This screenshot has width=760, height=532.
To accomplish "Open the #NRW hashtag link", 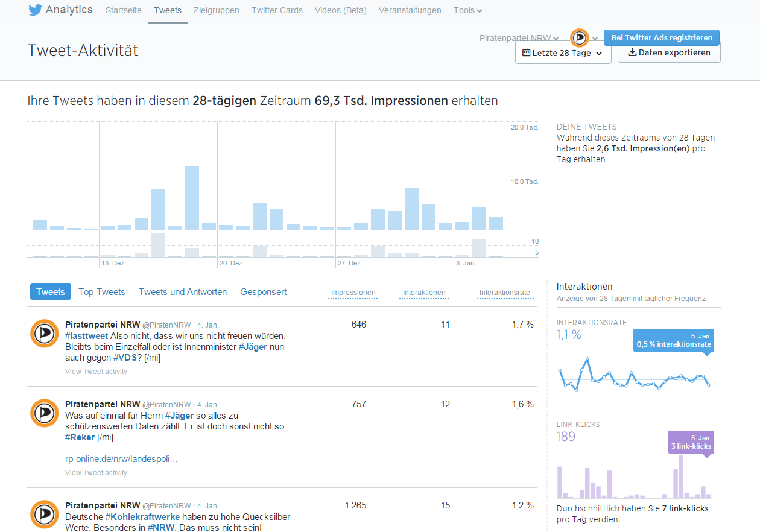I will (x=160, y=528).
